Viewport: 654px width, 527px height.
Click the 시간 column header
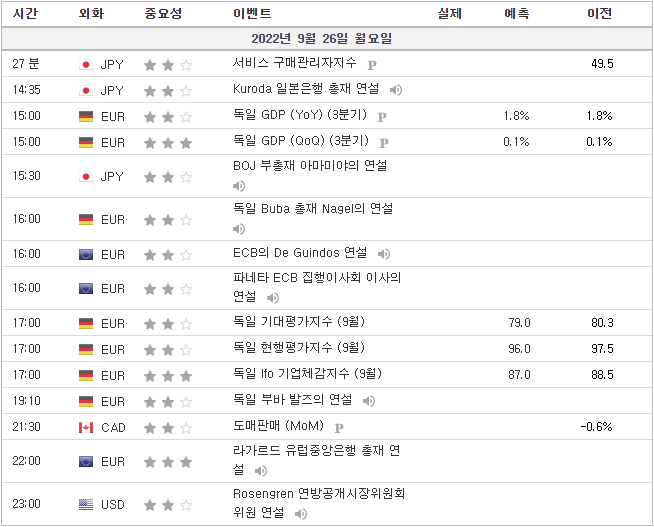click(25, 14)
